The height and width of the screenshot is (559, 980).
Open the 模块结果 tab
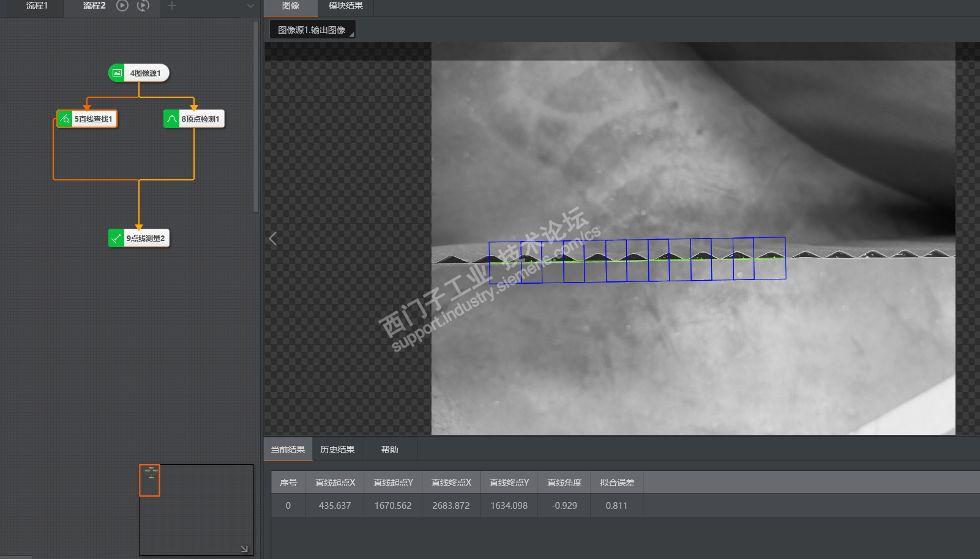pos(345,6)
